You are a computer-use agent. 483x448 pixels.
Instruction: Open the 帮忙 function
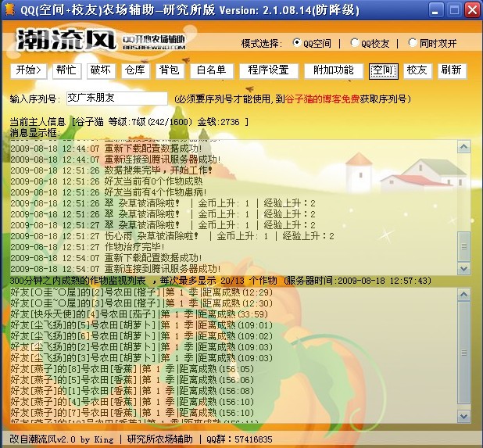[66, 71]
